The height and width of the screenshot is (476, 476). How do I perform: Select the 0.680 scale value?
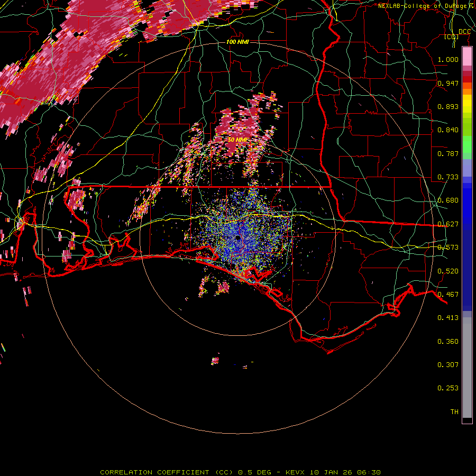pyautogui.click(x=448, y=200)
